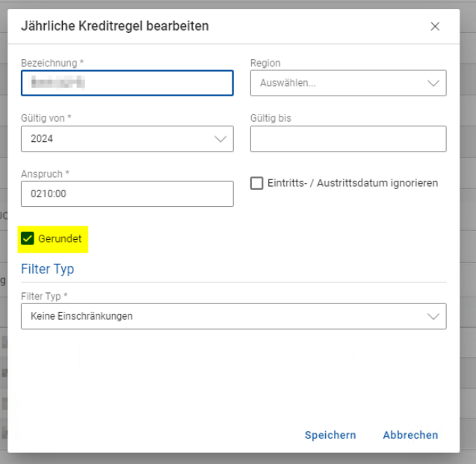Click the 'Eintritts- / Austrittsdatum ignorieren' label text
The height and width of the screenshot is (464, 476).
click(x=353, y=183)
